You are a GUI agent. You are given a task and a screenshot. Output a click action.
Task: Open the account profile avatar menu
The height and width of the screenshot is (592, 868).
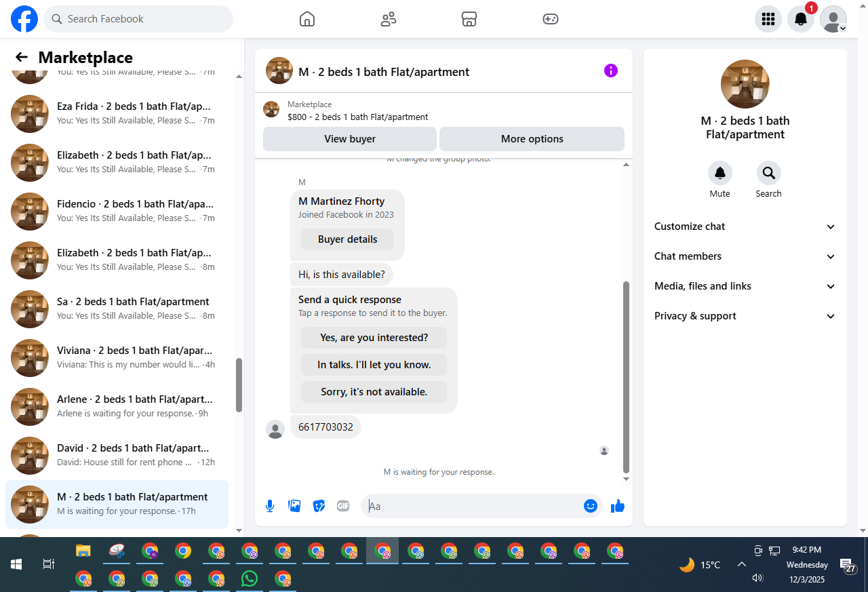click(x=833, y=19)
